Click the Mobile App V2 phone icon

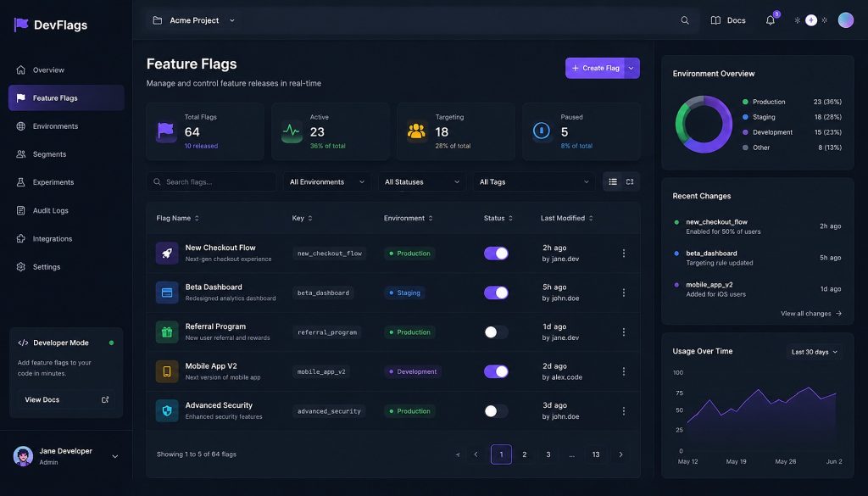pos(167,371)
